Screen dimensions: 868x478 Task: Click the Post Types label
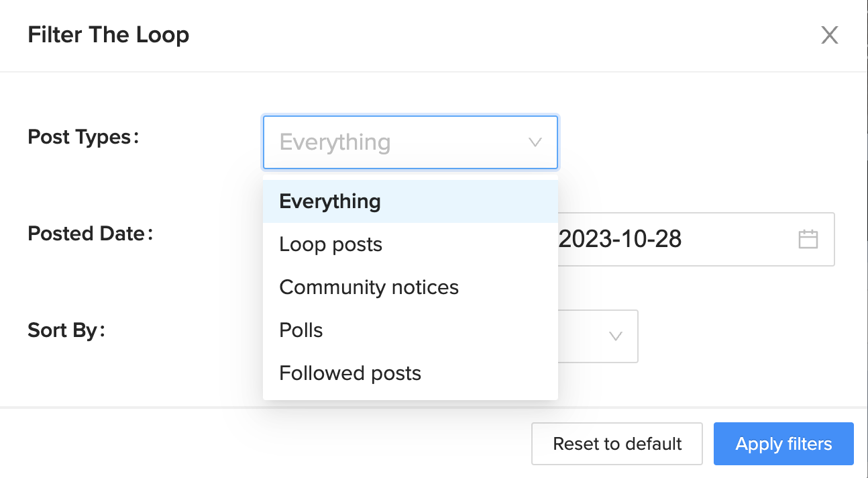pyautogui.click(x=83, y=138)
